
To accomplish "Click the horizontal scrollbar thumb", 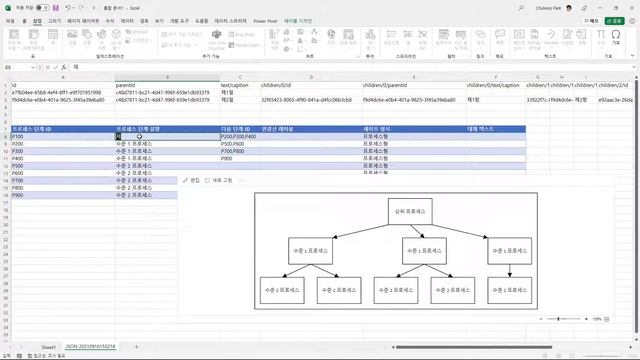I will [x=474, y=347].
